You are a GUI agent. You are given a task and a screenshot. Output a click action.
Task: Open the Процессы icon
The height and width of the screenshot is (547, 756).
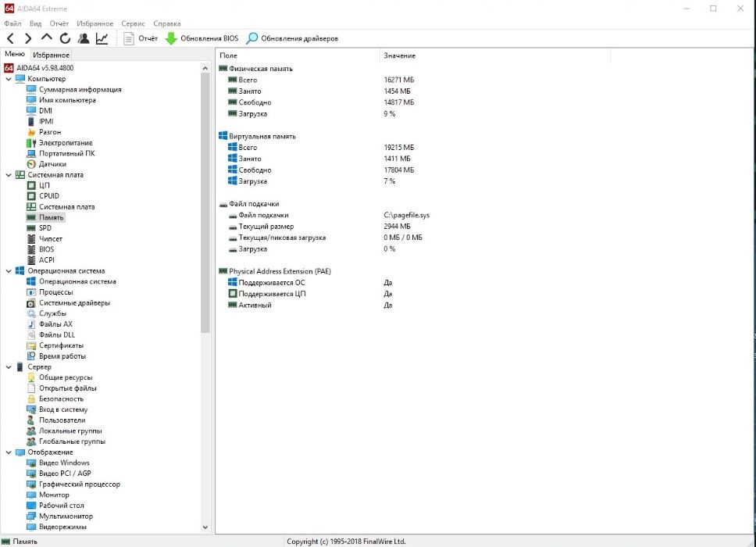(x=31, y=292)
